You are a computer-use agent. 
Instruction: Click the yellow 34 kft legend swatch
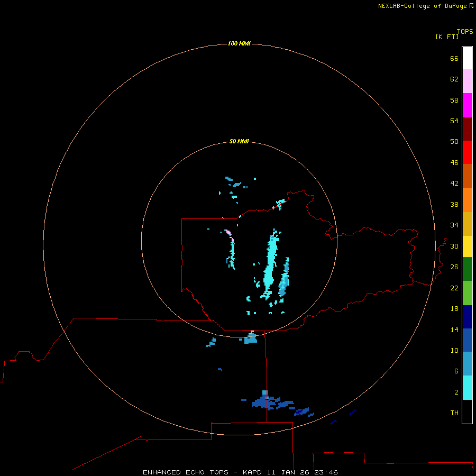pyautogui.click(x=467, y=246)
